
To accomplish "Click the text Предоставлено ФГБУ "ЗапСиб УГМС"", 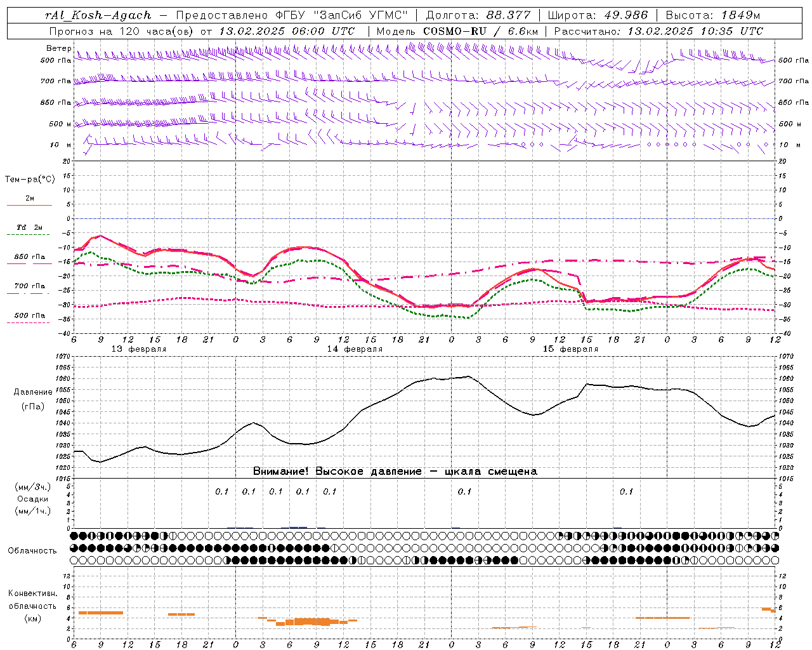I will [x=291, y=15].
